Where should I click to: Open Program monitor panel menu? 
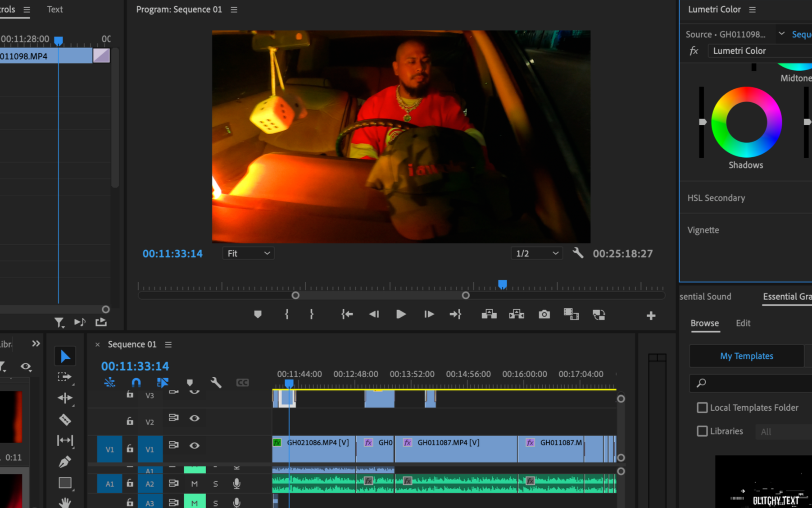tap(234, 9)
